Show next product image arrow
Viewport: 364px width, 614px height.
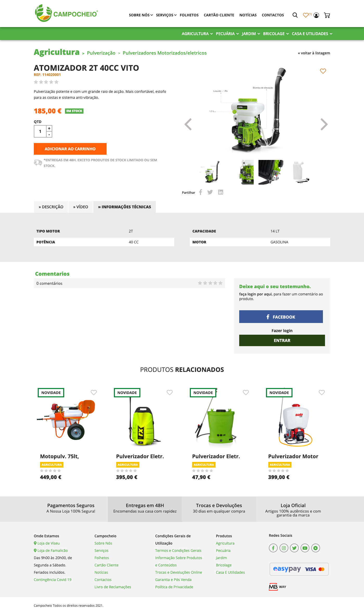pos(324,124)
